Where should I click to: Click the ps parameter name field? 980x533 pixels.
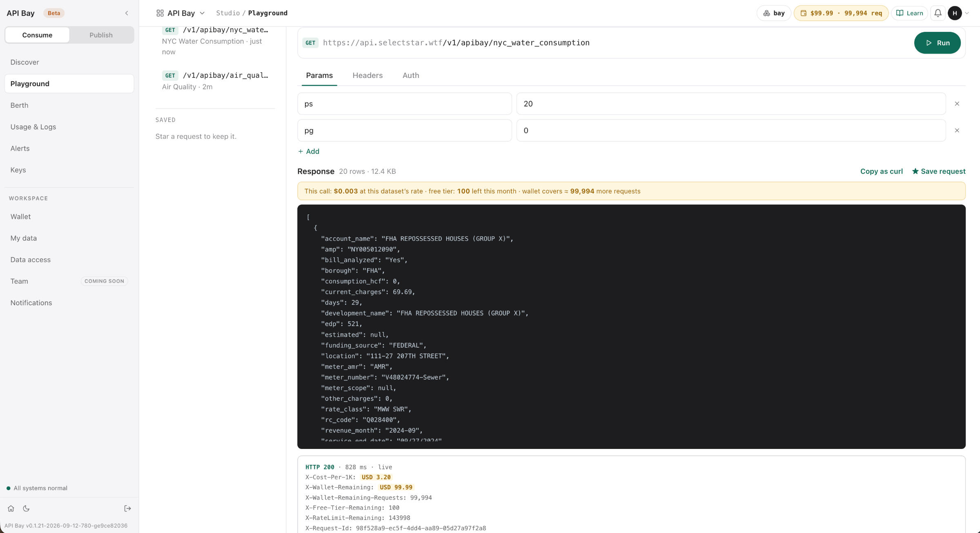(x=404, y=104)
